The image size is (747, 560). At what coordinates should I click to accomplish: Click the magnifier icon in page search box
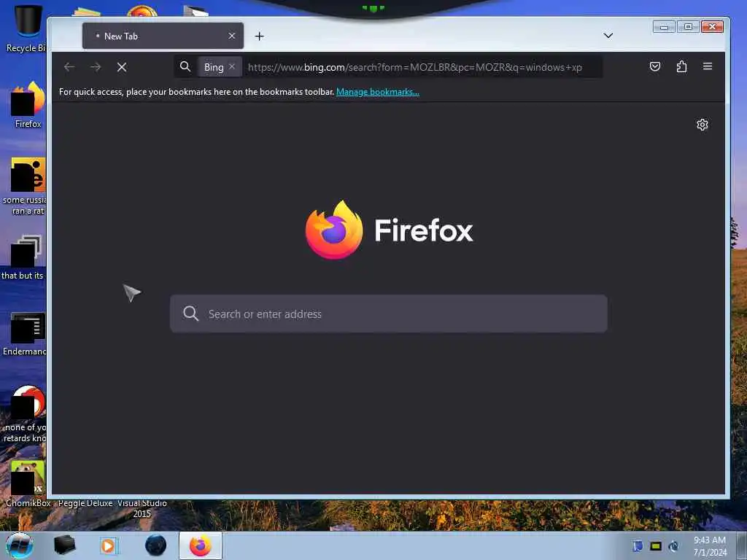coord(190,314)
